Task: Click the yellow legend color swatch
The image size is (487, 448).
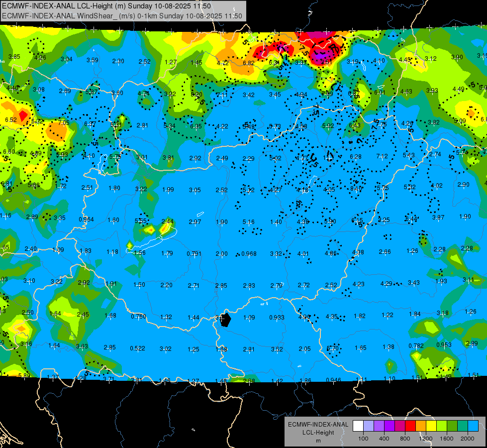Action: (431, 426)
